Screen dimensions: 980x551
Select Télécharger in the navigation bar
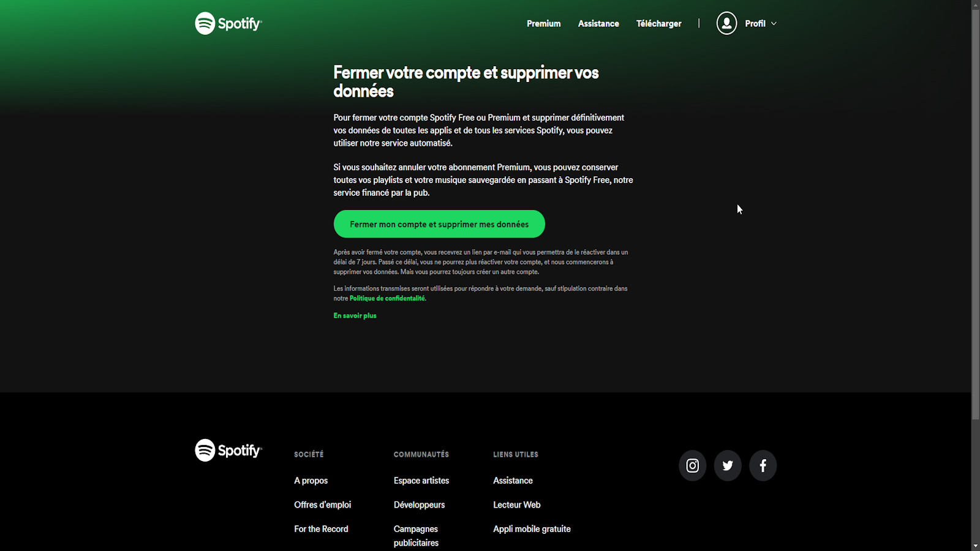[x=658, y=23]
